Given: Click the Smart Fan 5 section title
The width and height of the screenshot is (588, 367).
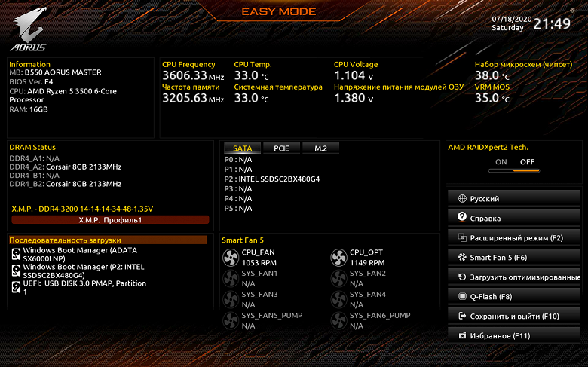Looking at the screenshot, I should [x=243, y=240].
